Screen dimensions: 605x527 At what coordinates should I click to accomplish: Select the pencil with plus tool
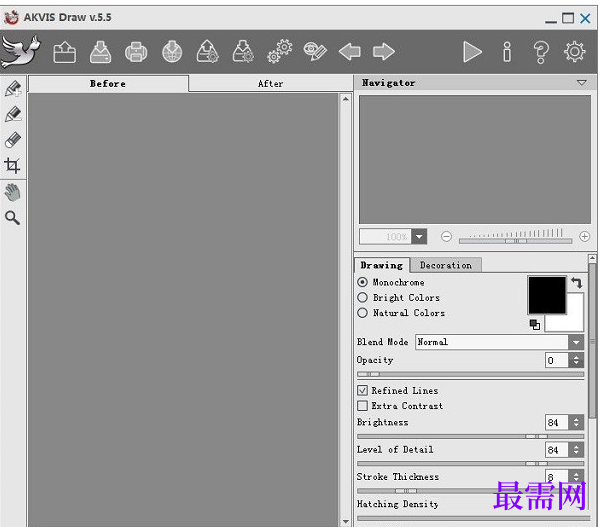click(x=13, y=89)
